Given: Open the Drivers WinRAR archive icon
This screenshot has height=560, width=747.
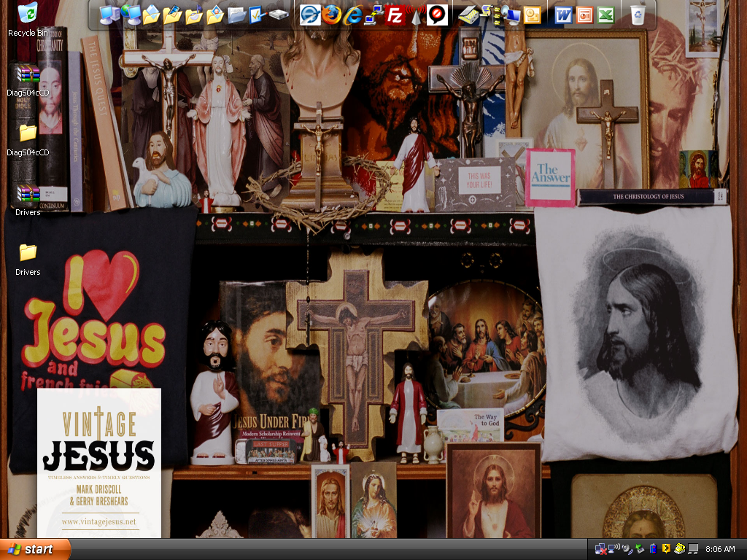Looking at the screenshot, I should click(28, 199).
